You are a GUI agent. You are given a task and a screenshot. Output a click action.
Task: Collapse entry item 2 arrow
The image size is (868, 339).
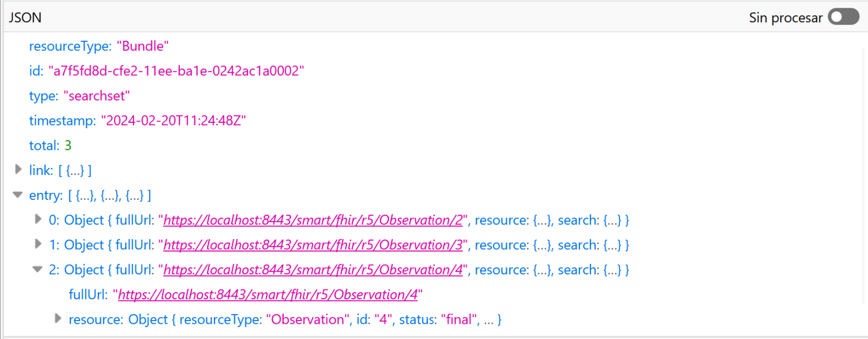37,269
